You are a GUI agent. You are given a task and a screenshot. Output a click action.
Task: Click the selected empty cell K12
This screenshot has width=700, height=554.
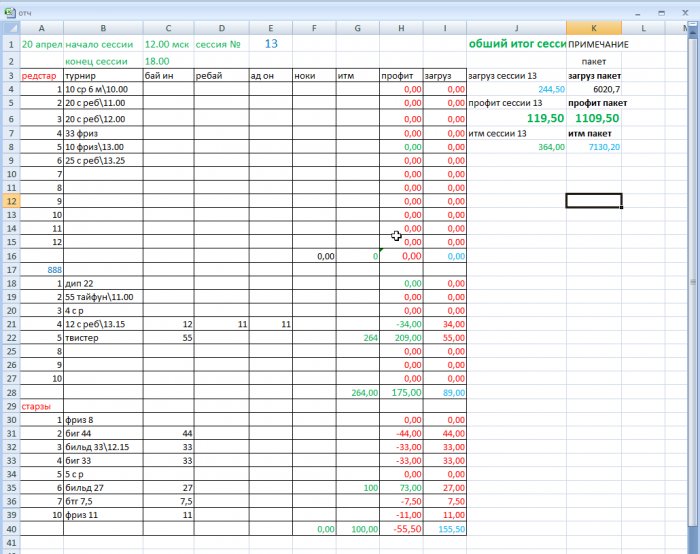[x=594, y=201]
